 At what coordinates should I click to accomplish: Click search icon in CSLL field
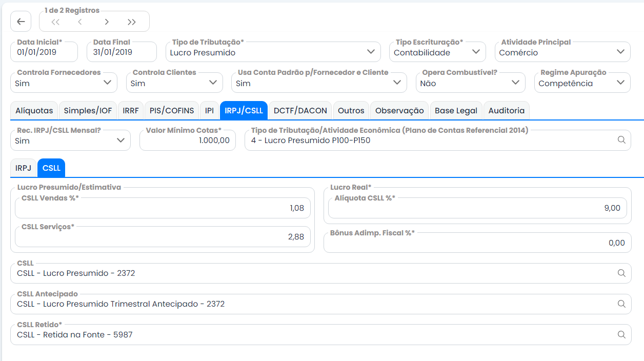click(x=621, y=273)
